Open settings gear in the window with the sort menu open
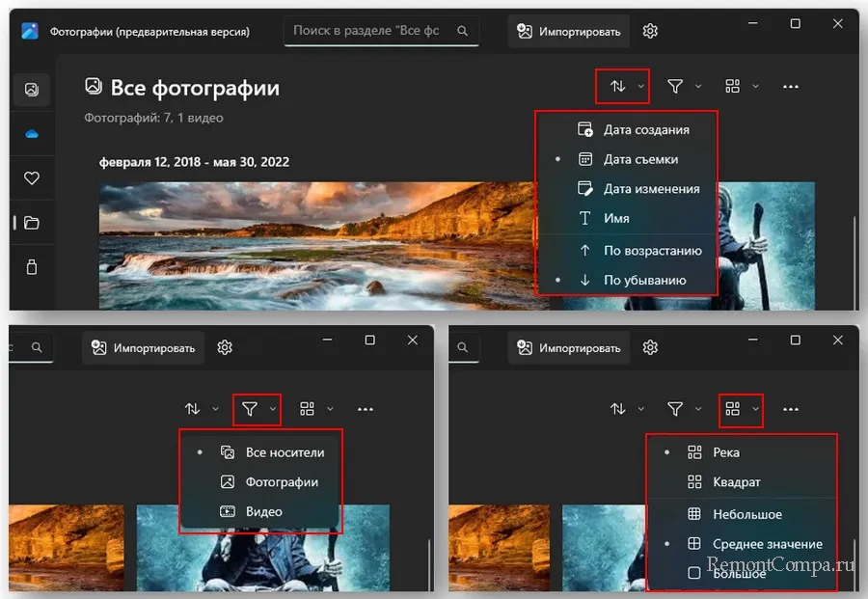The image size is (868, 599). pyautogui.click(x=650, y=31)
